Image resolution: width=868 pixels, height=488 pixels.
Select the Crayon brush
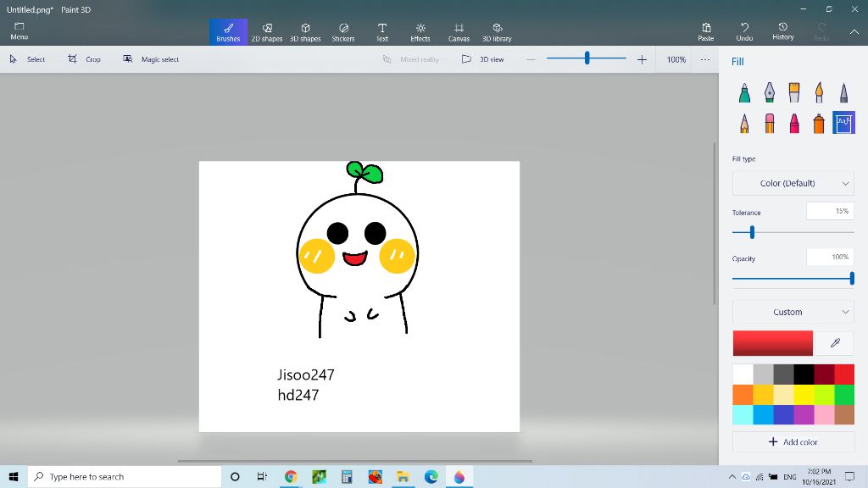pyautogui.click(x=794, y=123)
